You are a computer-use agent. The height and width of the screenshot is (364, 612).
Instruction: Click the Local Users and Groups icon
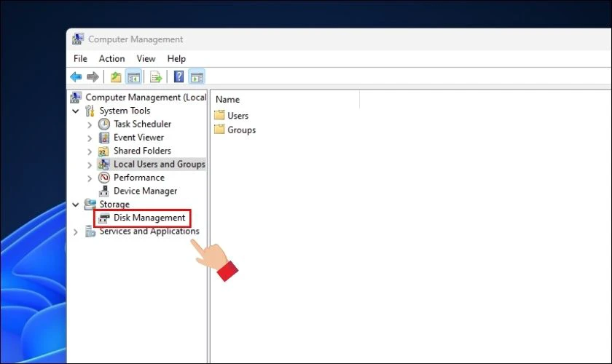103,165
